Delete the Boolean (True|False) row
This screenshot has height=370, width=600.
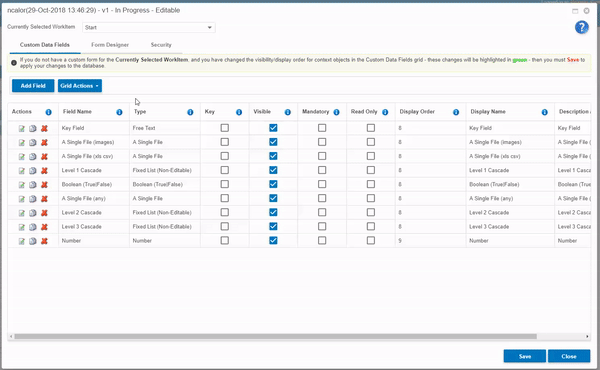(x=44, y=185)
